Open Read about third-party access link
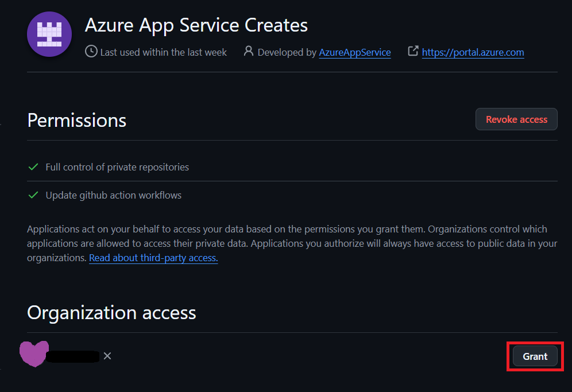Screen dimensions: 572x392 153,258
